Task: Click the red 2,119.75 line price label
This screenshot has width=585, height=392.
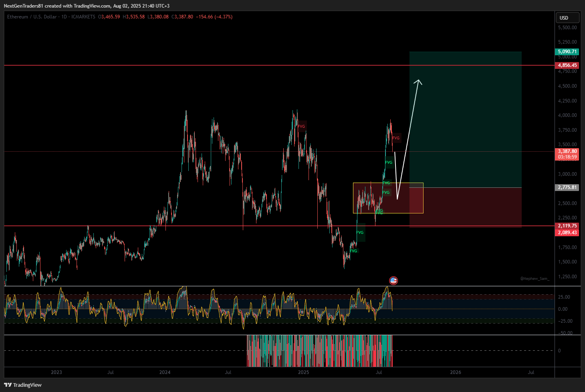Action: click(x=567, y=226)
